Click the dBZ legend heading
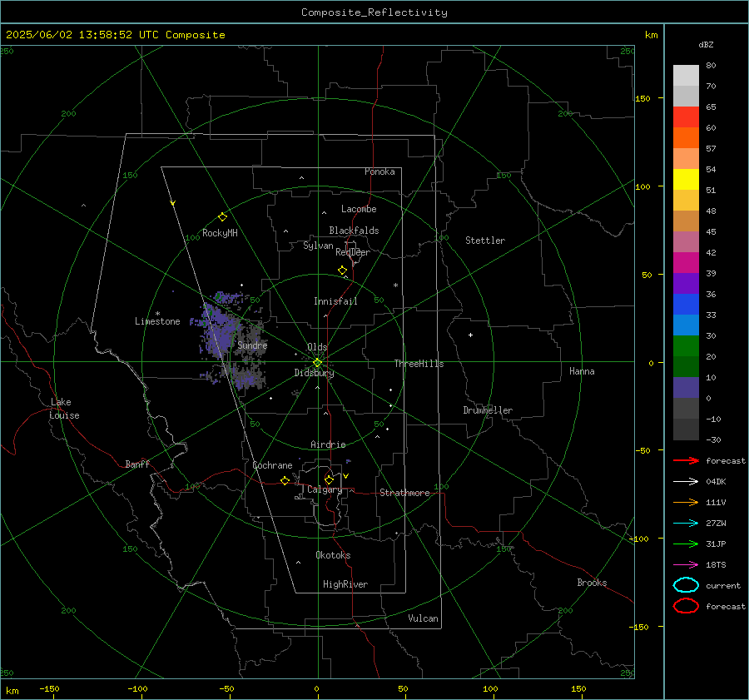This screenshot has width=749, height=700. point(706,44)
